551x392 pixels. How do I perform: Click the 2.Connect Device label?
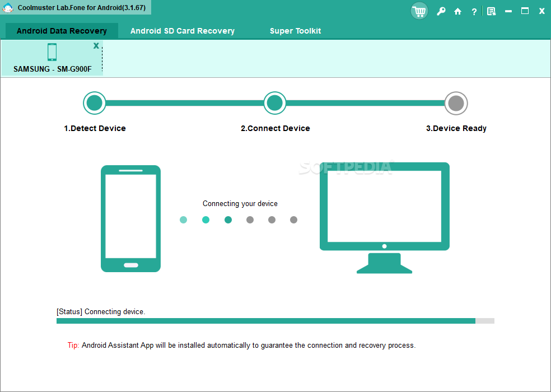(x=275, y=128)
